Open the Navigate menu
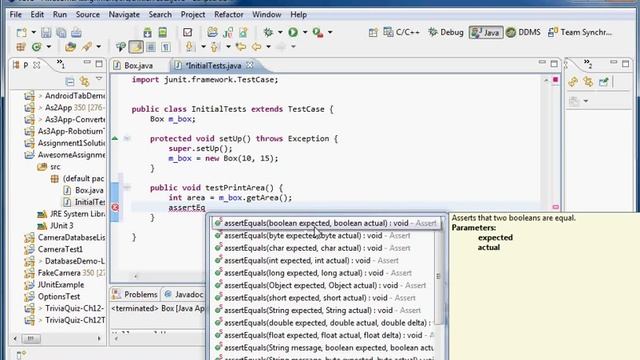The image size is (640, 360). click(124, 15)
